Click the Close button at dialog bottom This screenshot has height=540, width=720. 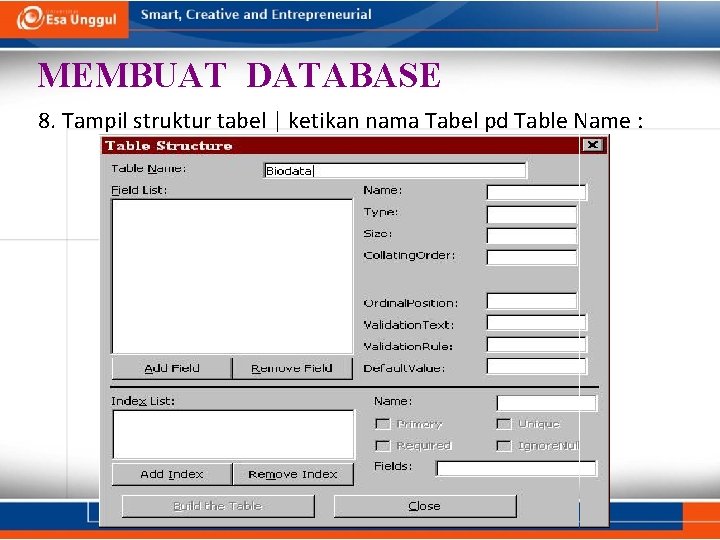[x=425, y=506]
